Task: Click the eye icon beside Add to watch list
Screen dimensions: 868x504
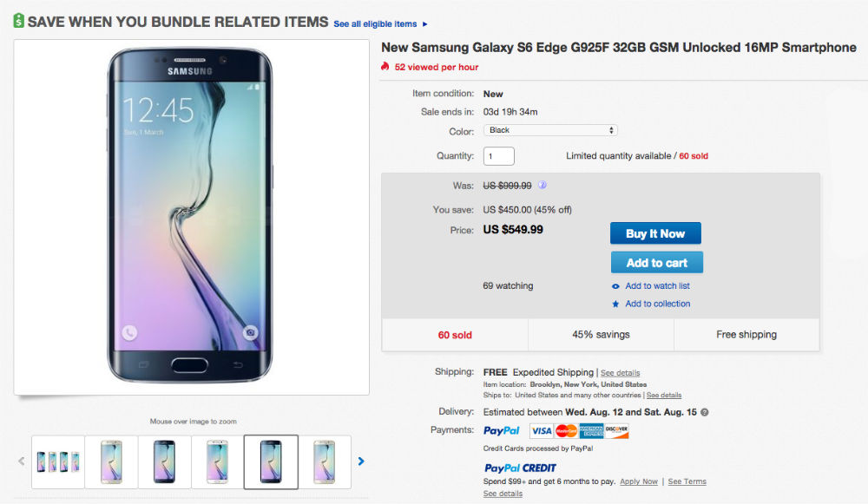Action: click(615, 285)
